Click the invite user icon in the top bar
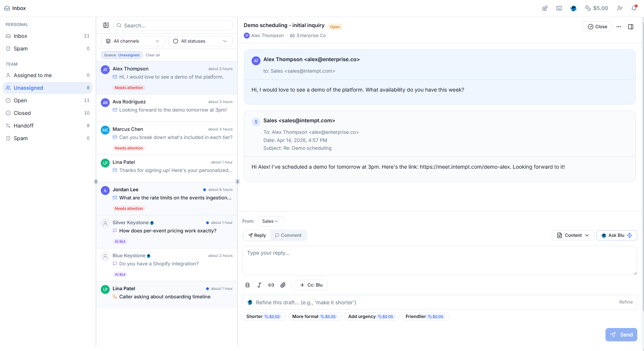Image resolution: width=644 pixels, height=351 pixels. pyautogui.click(x=620, y=8)
